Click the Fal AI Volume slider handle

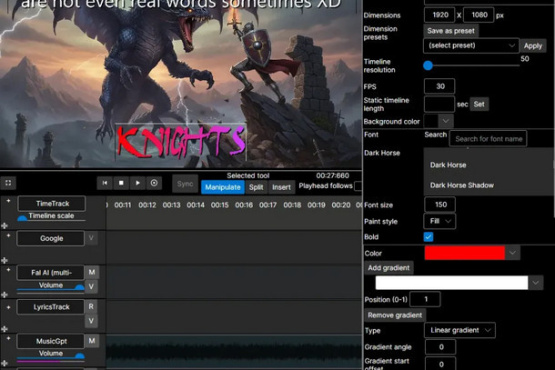point(80,287)
